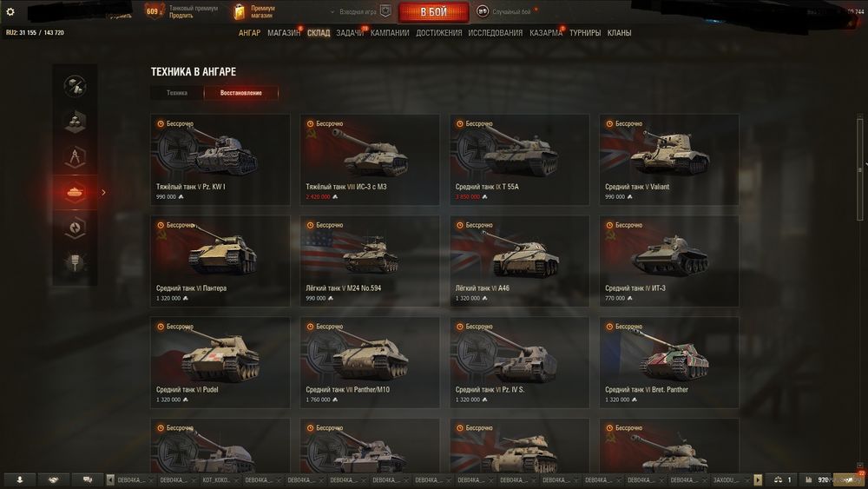This screenshot has height=489, width=868.
Task: Click the vertical scrollbar of vehicle list
Action: tap(859, 291)
